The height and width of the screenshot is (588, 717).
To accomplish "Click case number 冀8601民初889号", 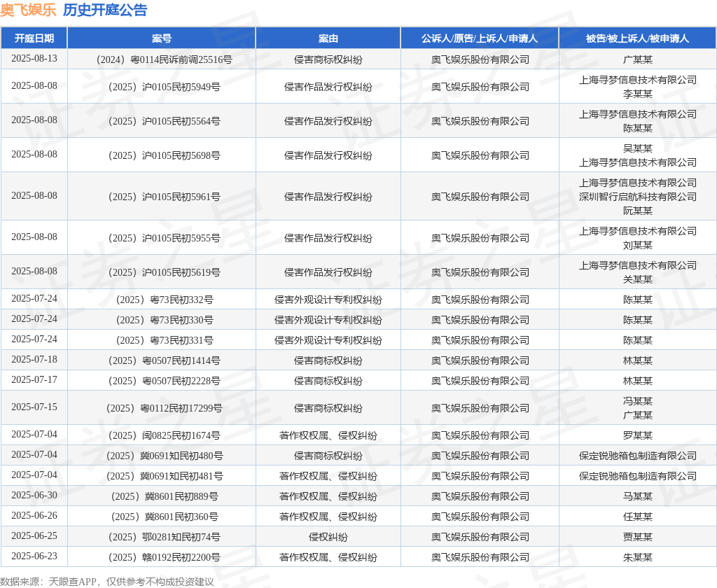I will [x=181, y=496].
